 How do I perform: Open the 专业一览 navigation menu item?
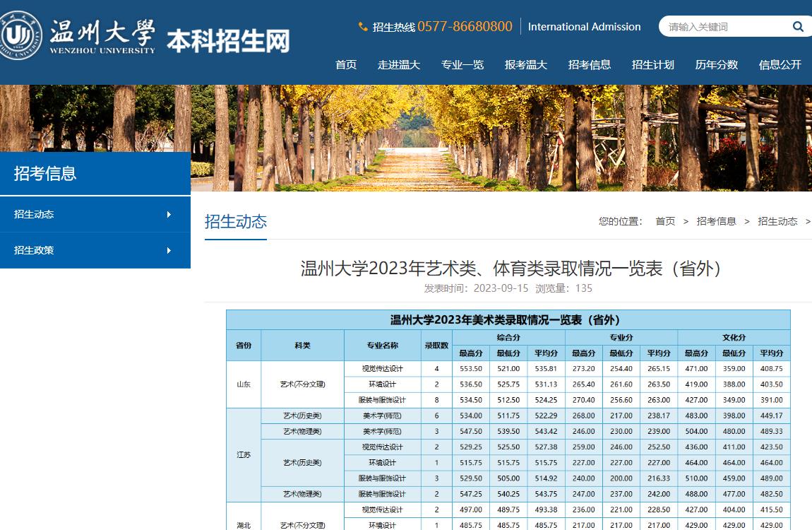[x=462, y=65]
